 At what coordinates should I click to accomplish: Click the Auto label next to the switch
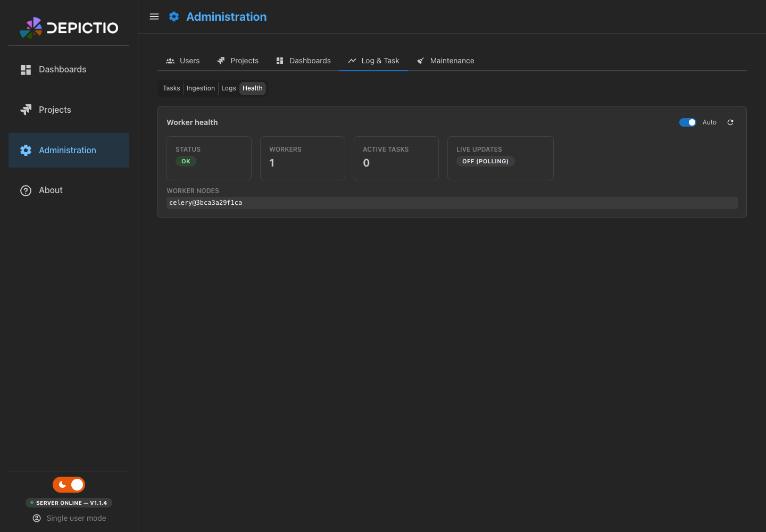tap(710, 122)
